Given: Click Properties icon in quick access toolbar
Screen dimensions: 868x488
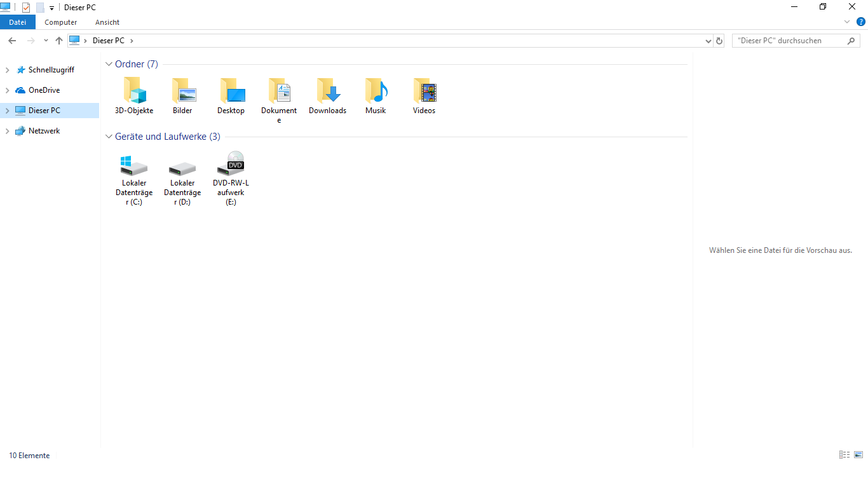Looking at the screenshot, I should tap(26, 8).
